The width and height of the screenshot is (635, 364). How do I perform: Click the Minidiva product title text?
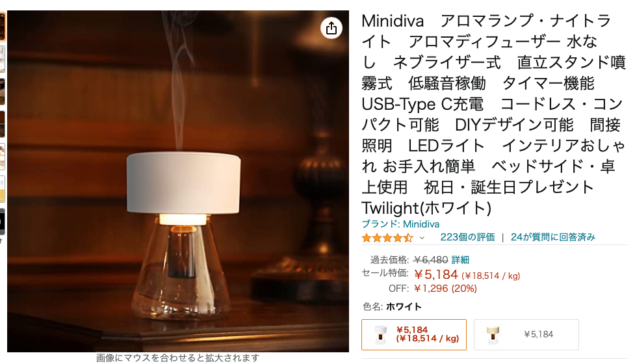point(493,114)
